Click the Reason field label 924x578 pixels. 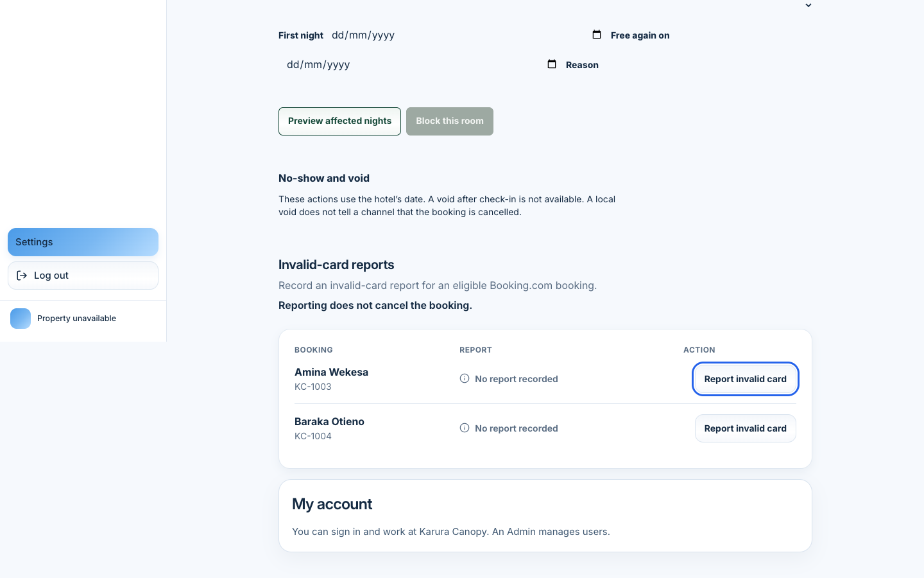pos(582,65)
